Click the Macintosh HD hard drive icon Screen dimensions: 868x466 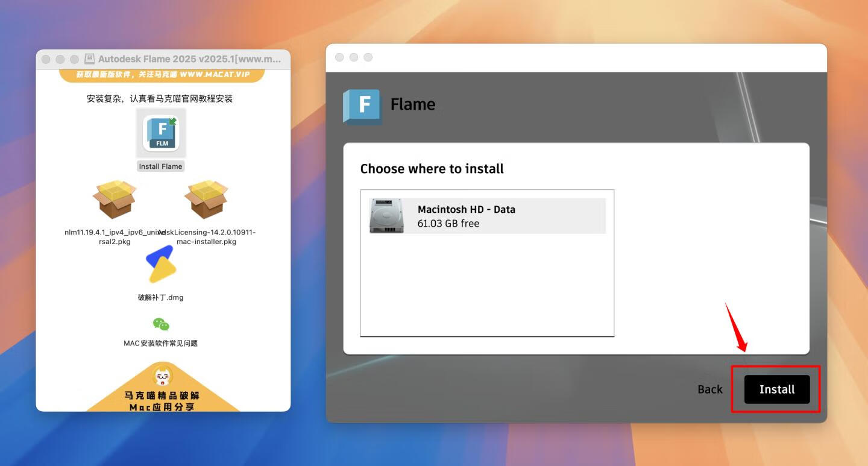386,215
